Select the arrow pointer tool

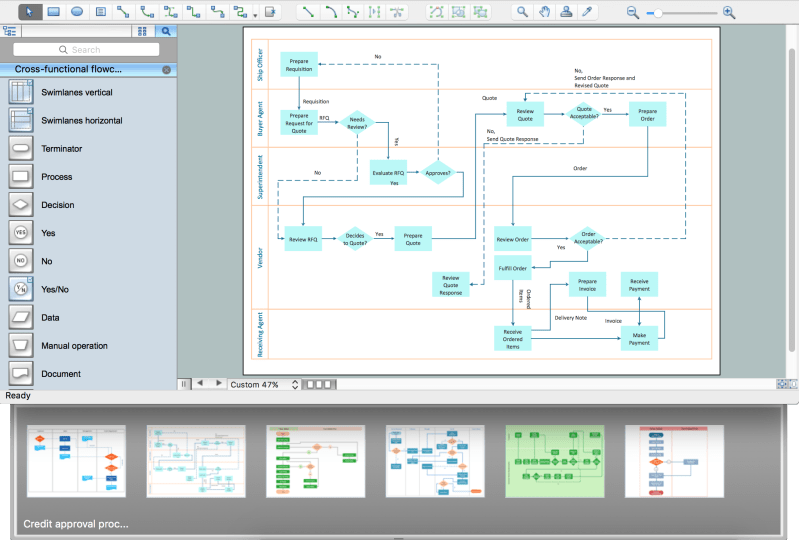[30, 11]
